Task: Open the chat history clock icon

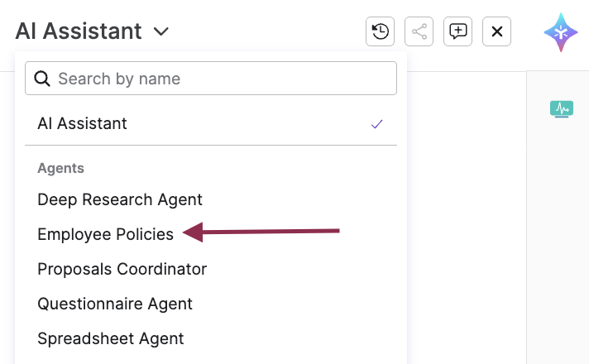Action: (380, 32)
